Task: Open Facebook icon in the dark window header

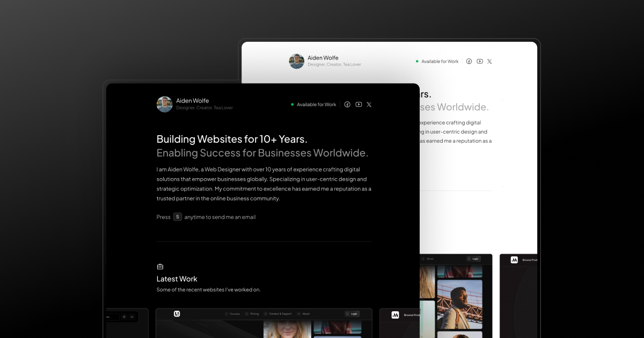Action: point(347,105)
